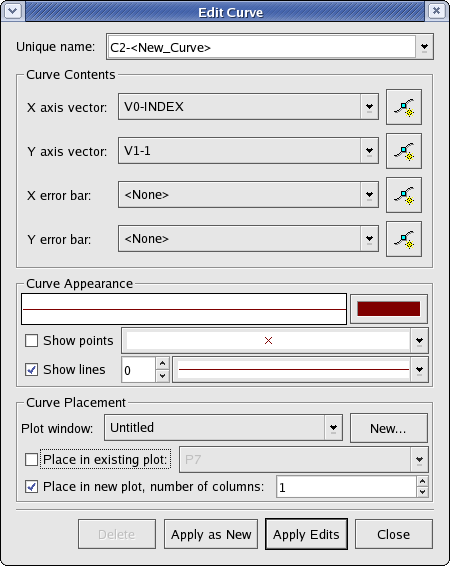Open vector wizard for Y axis vector
Viewport: 450px width, 566px height.
click(x=404, y=151)
